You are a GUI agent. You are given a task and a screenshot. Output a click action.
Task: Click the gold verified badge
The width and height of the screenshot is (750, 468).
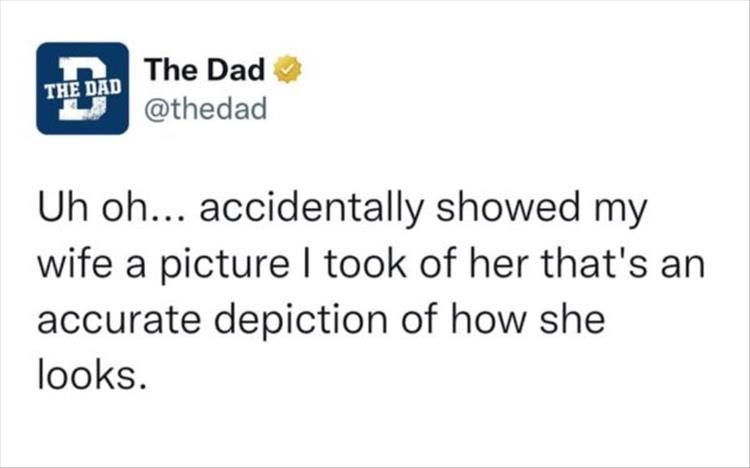pos(288,70)
